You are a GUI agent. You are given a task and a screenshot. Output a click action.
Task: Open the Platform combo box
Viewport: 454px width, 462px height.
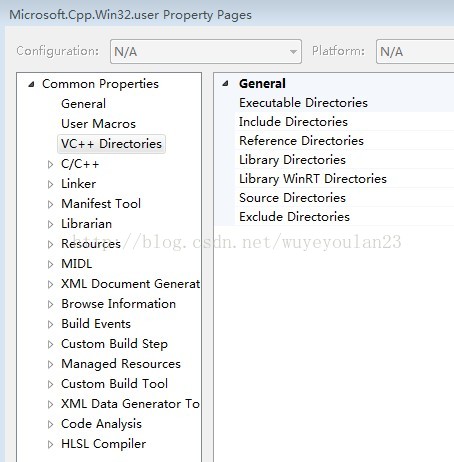point(415,52)
